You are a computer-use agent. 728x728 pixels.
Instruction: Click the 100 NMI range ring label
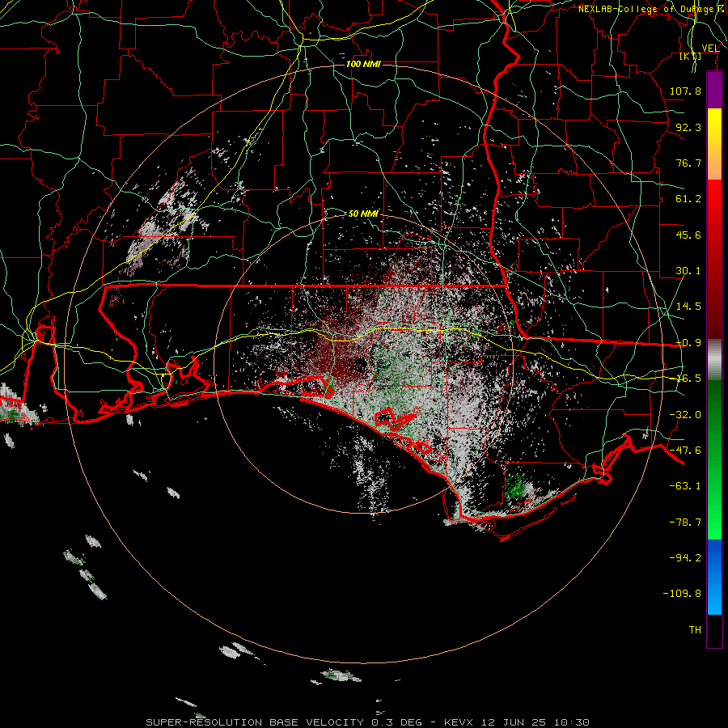[363, 64]
